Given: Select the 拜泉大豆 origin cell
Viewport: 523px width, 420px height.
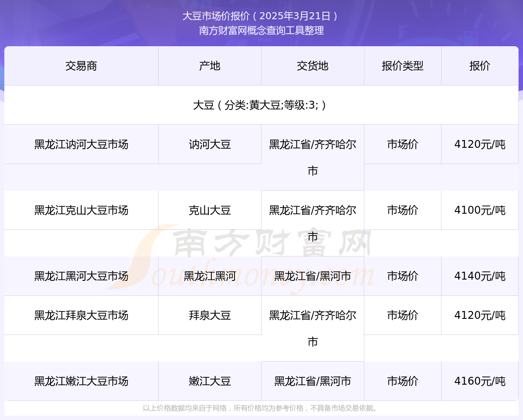Looking at the screenshot, I should pos(210,315).
